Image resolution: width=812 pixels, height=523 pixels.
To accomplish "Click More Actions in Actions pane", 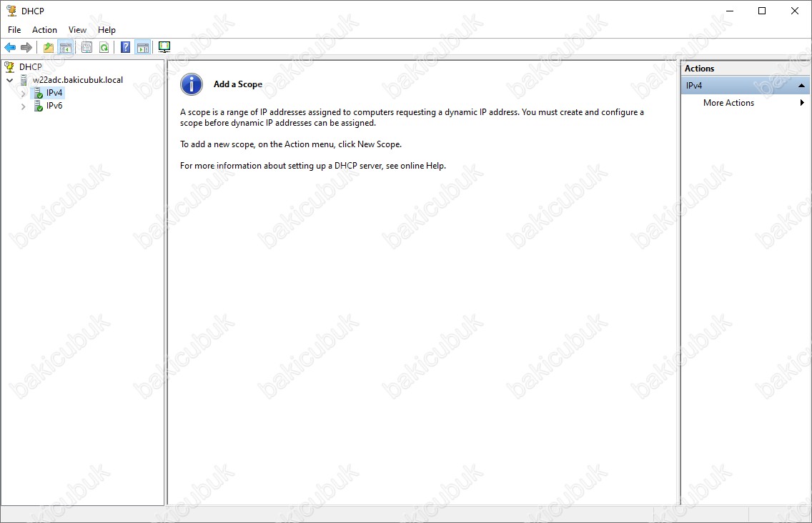I will pos(728,103).
